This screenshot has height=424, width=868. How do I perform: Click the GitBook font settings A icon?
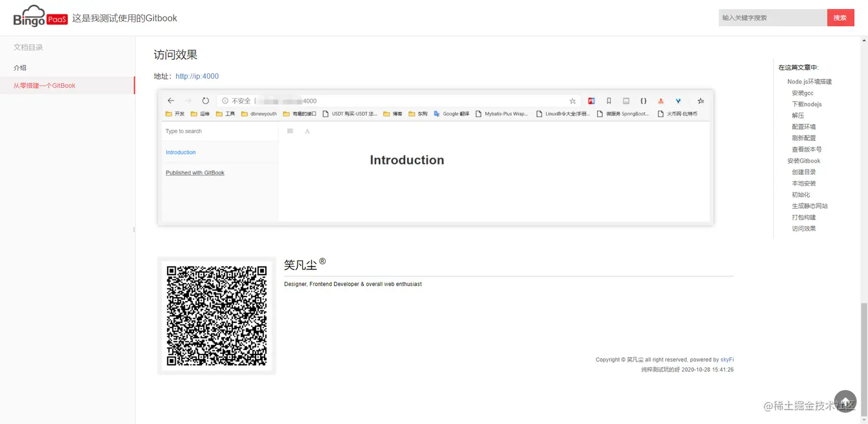coord(307,131)
